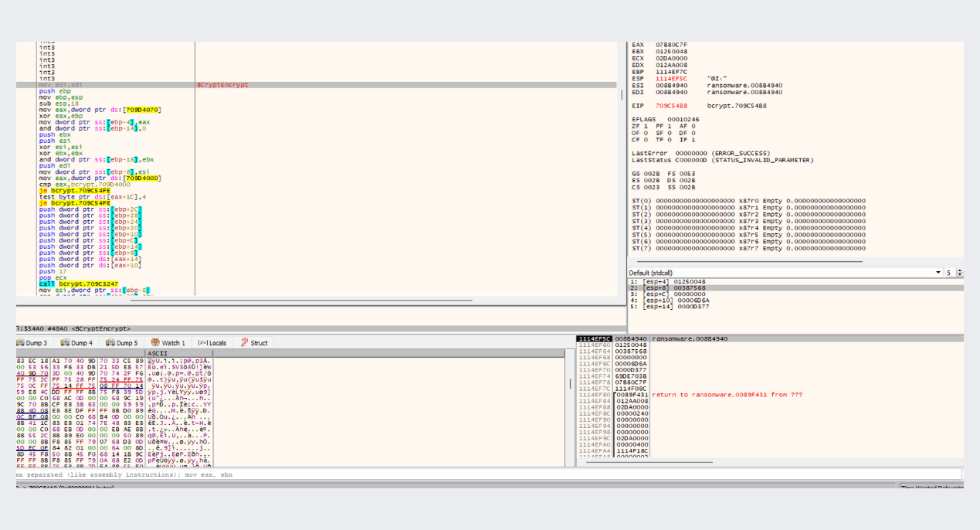980x530 pixels.
Task: Toggle the TF flag value
Action: 669,140
